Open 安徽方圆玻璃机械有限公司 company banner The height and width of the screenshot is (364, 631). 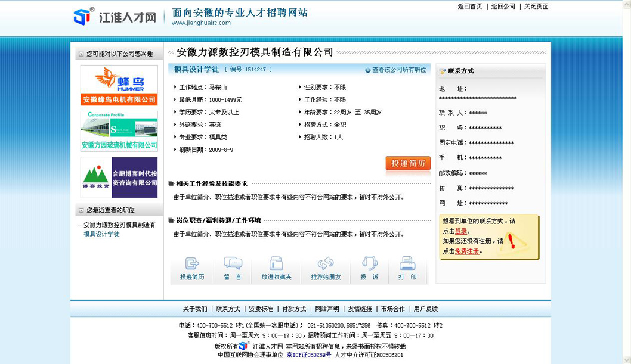(x=119, y=131)
